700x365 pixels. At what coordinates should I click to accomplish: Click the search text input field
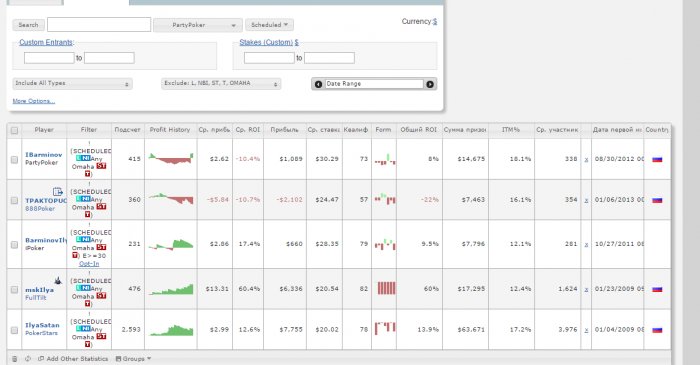(99, 25)
